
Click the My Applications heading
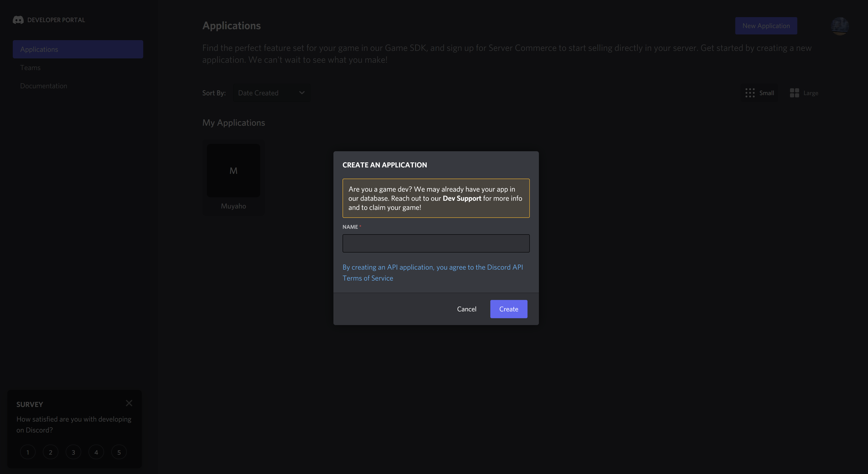[x=234, y=123]
